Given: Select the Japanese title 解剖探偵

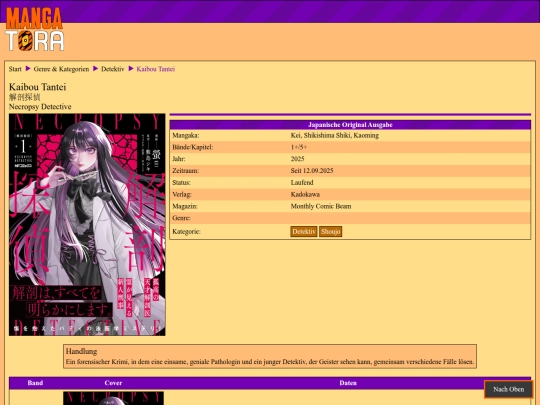Looking at the screenshot, I should click(x=24, y=97).
